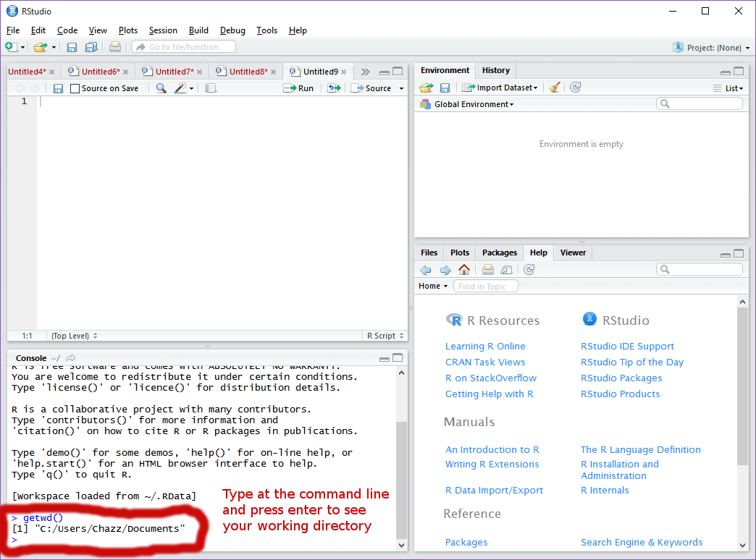Maximize the Environment pane

click(x=739, y=72)
